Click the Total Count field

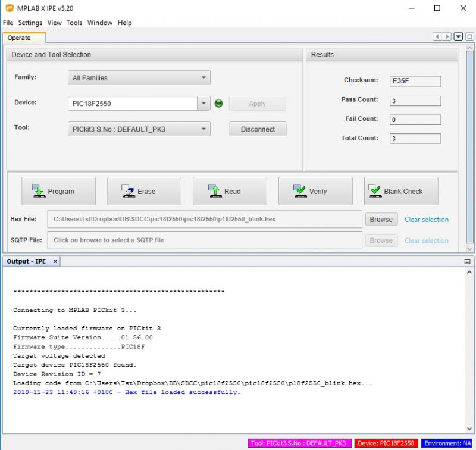pyautogui.click(x=415, y=139)
